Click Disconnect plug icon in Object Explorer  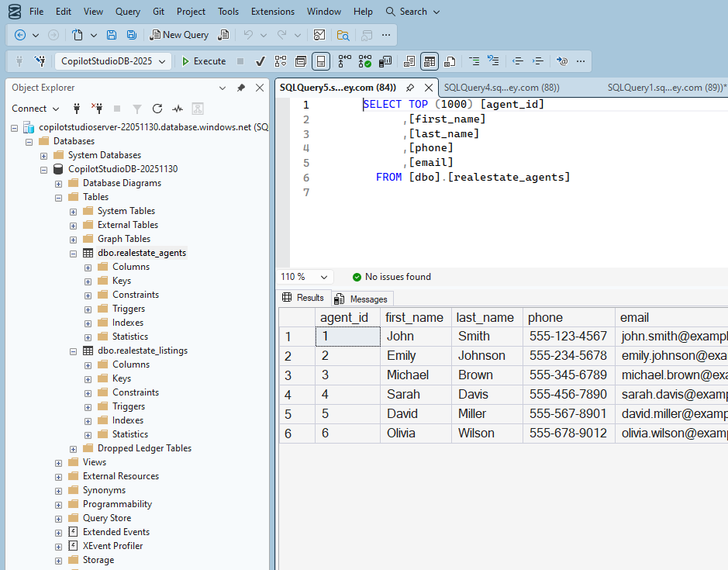97,109
